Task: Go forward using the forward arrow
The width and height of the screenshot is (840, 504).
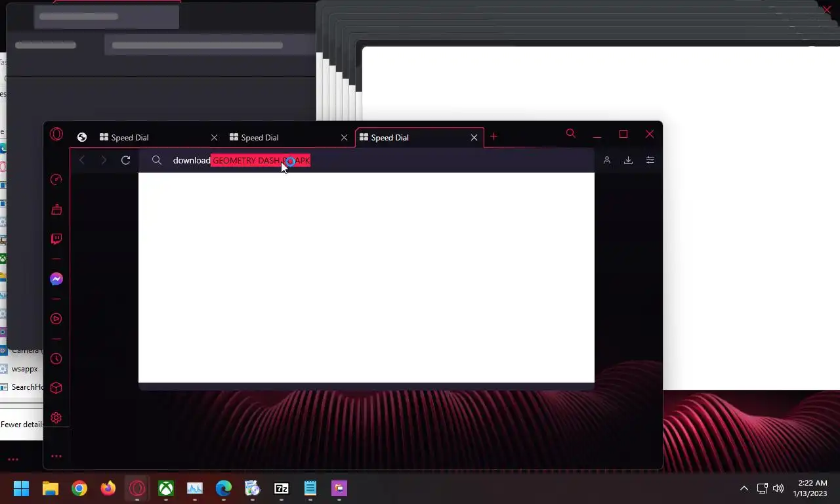Action: click(x=104, y=160)
